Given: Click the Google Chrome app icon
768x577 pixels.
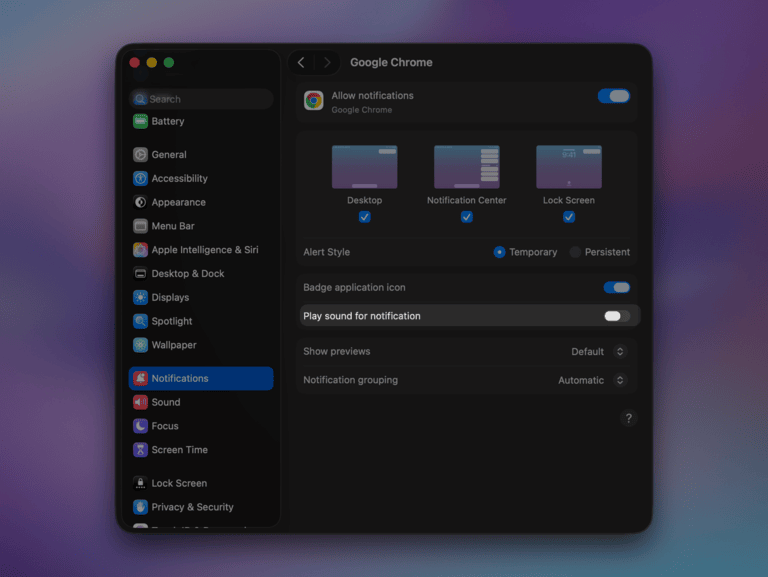Looking at the screenshot, I should pyautogui.click(x=313, y=101).
